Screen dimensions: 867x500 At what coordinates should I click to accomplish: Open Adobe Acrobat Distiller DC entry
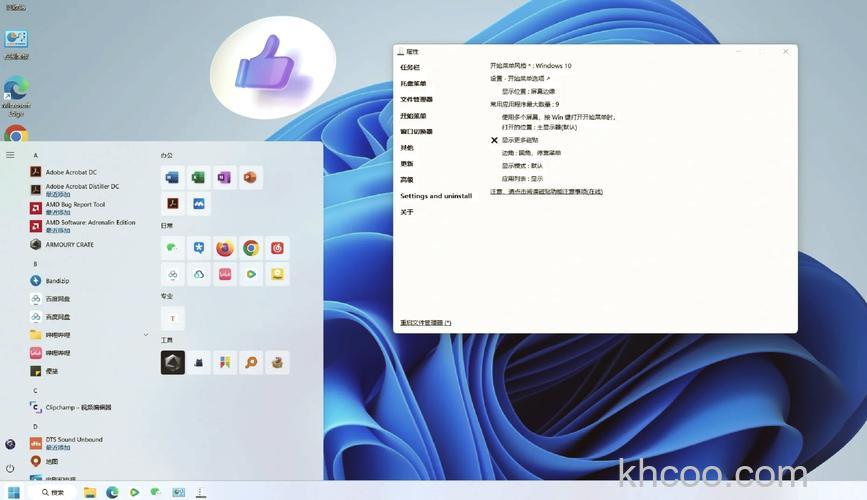(x=75, y=190)
